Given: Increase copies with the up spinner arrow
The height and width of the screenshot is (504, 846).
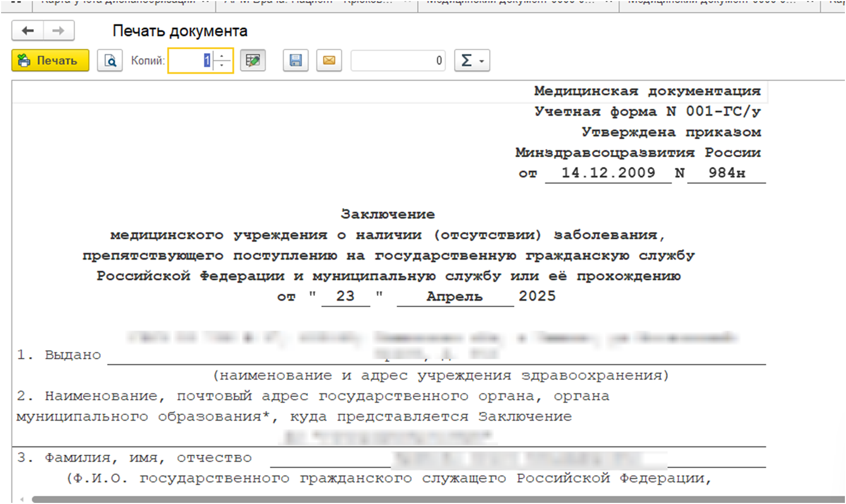Looking at the screenshot, I should (222, 55).
